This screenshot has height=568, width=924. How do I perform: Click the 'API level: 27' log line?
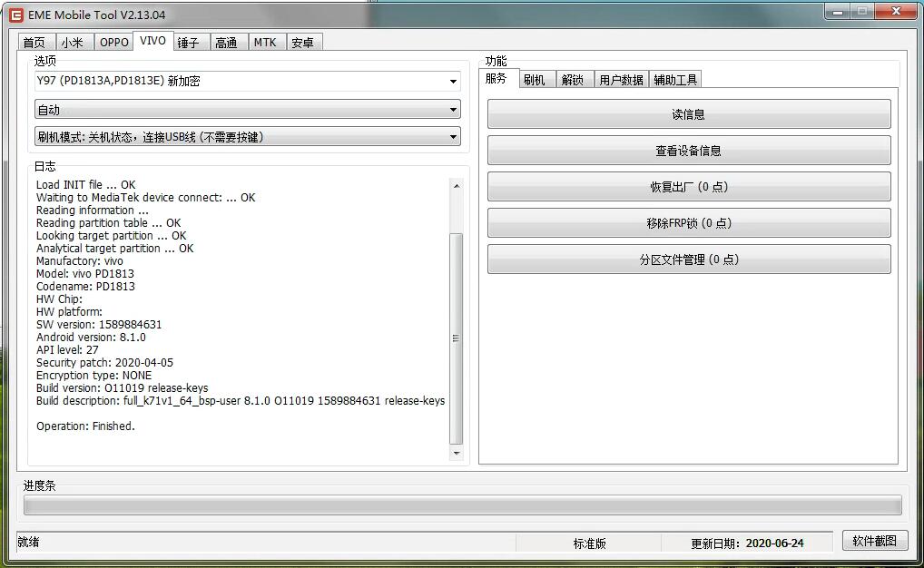pyautogui.click(x=67, y=350)
